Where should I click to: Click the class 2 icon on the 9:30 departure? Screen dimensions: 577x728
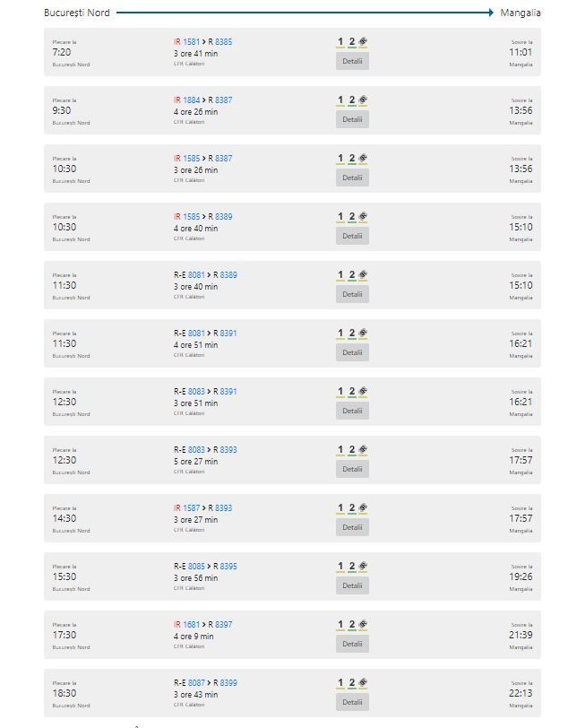tap(352, 100)
